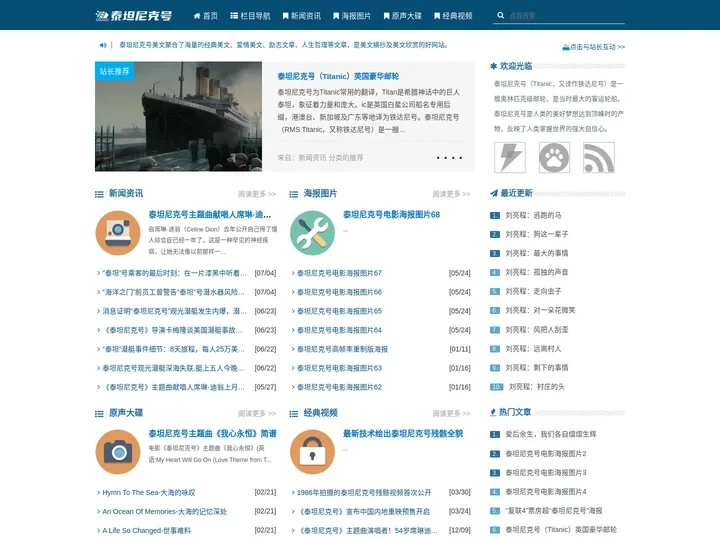Open the Titanic ship featured image

178,116
